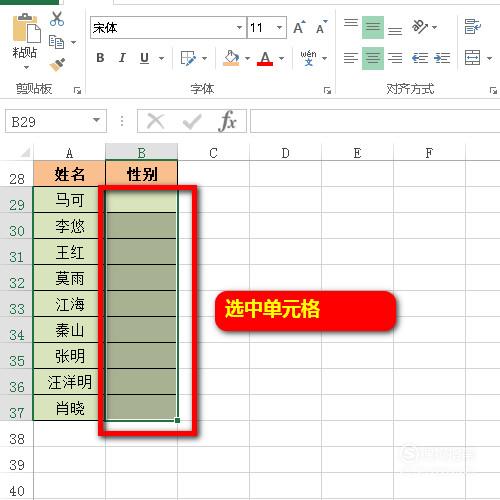Expand the Name Box dropdown arrow
Image resolution: width=500 pixels, height=500 pixels.
[97, 120]
